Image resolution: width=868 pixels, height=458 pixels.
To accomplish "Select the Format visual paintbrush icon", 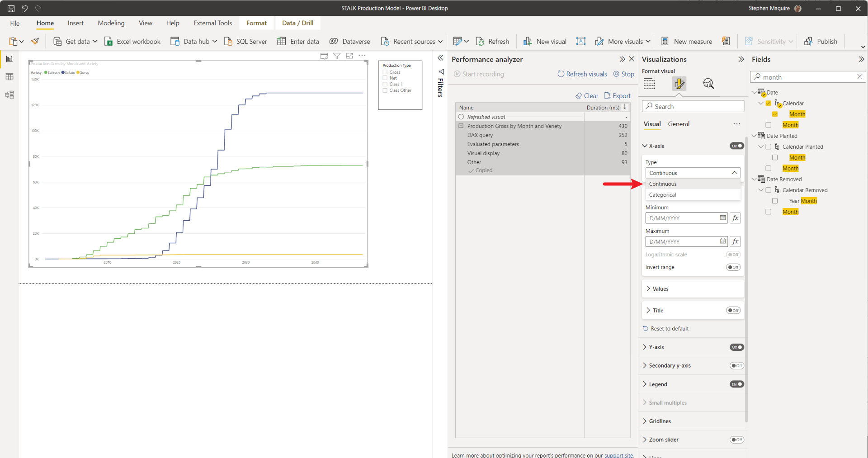I will pos(679,84).
